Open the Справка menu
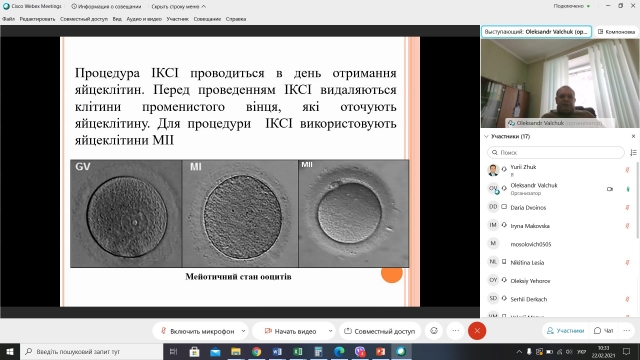 point(236,19)
